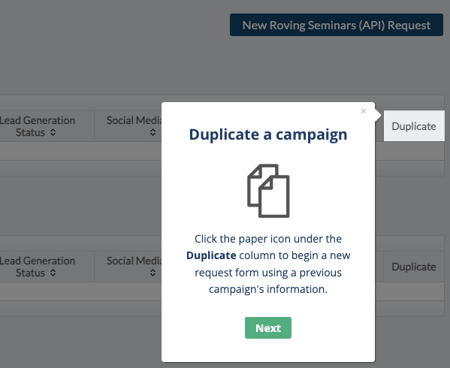Click Lead Generation Status header text in lower table
Screen dimensions: 450x368
tap(37, 267)
